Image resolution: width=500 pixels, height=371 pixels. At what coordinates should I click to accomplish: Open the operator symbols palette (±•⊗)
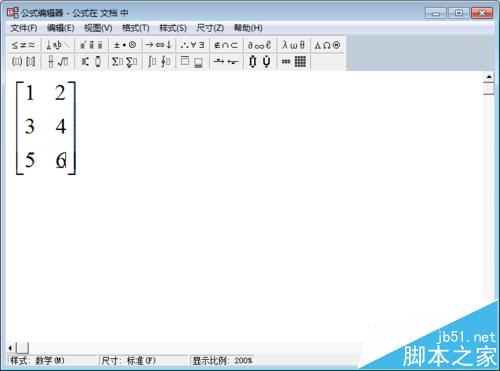125,45
